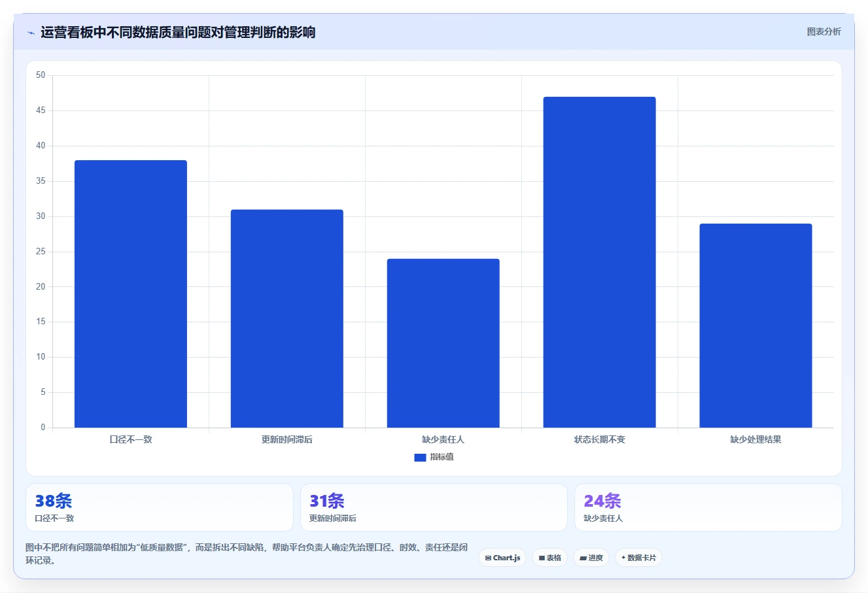Click the 状态长期不变 x-axis label
868x593 pixels.
point(599,439)
